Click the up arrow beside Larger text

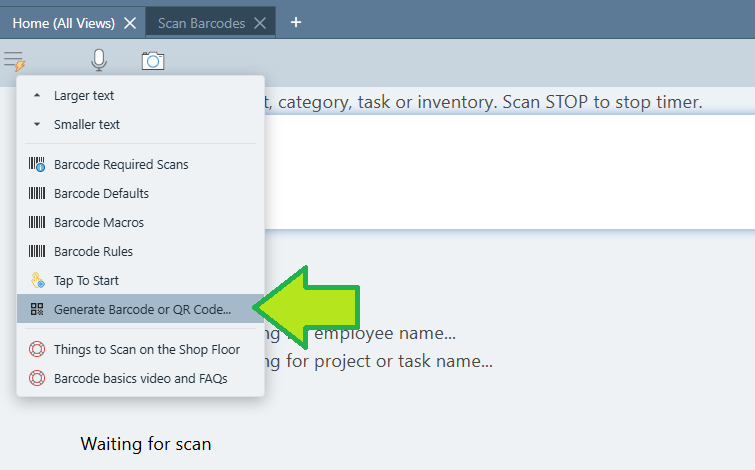pos(37,95)
